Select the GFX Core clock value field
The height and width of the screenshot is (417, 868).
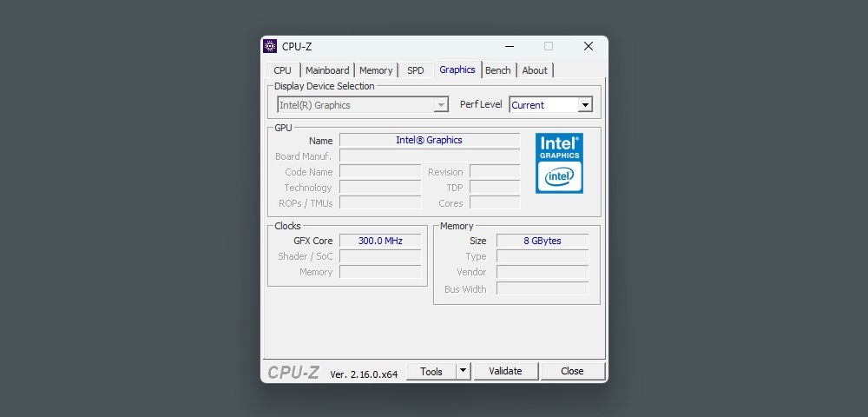[380, 241]
